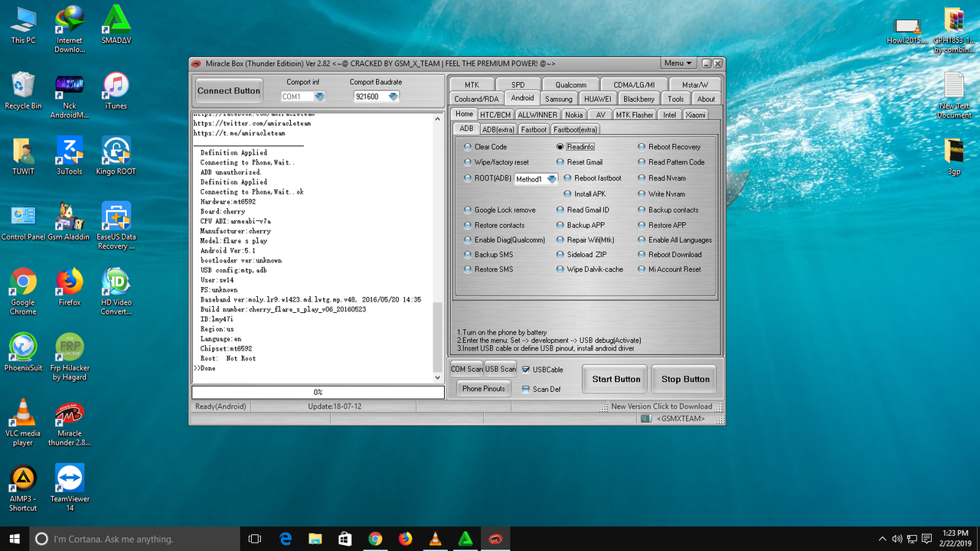This screenshot has height=551, width=980.
Task: Open Kingo ROOT from the desktop
Action: pyautogui.click(x=115, y=152)
